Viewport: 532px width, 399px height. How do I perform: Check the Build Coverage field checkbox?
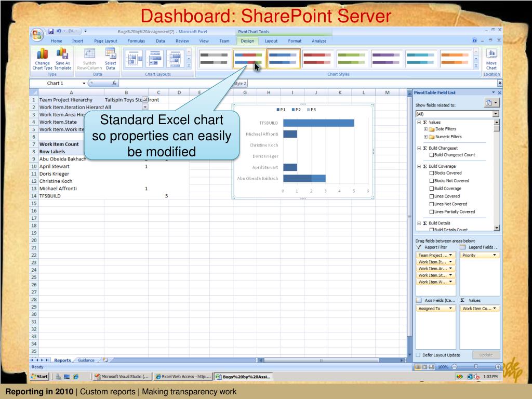(x=432, y=189)
